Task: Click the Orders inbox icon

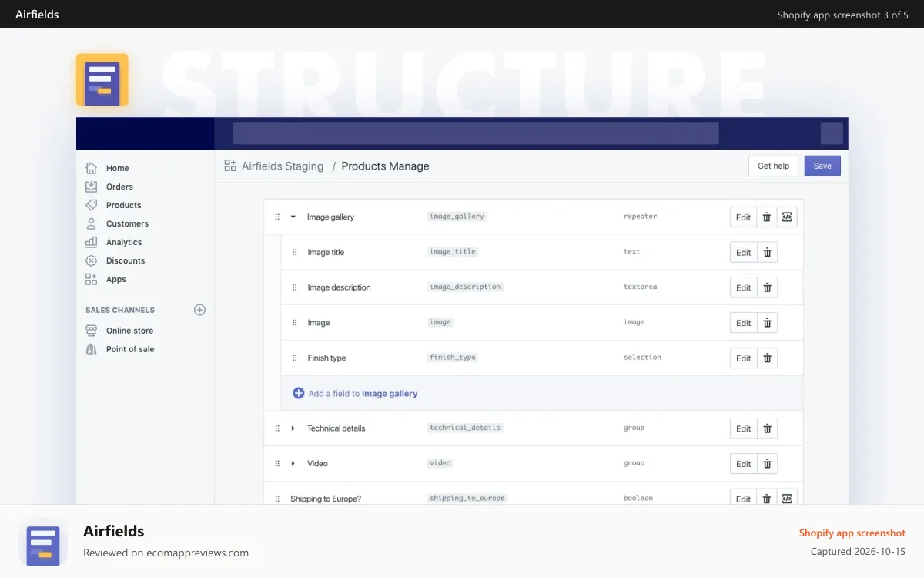Action: [91, 187]
